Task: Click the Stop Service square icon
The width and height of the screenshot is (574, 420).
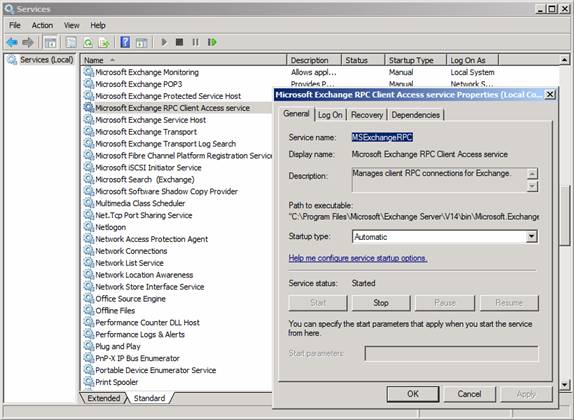Action: pyautogui.click(x=179, y=42)
